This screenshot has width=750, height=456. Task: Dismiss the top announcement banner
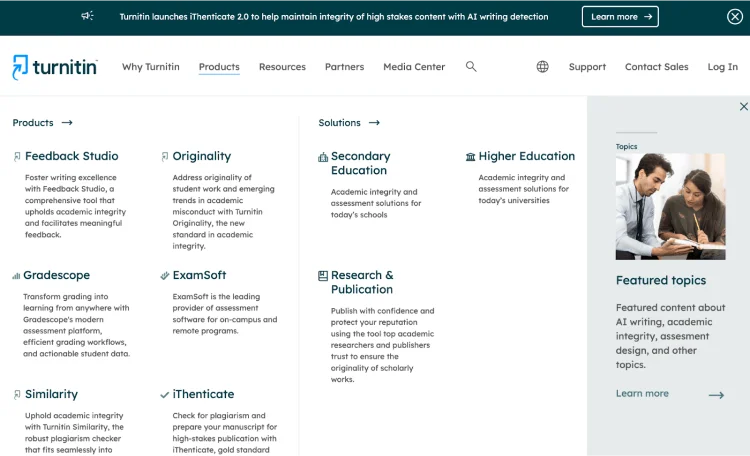click(x=735, y=16)
